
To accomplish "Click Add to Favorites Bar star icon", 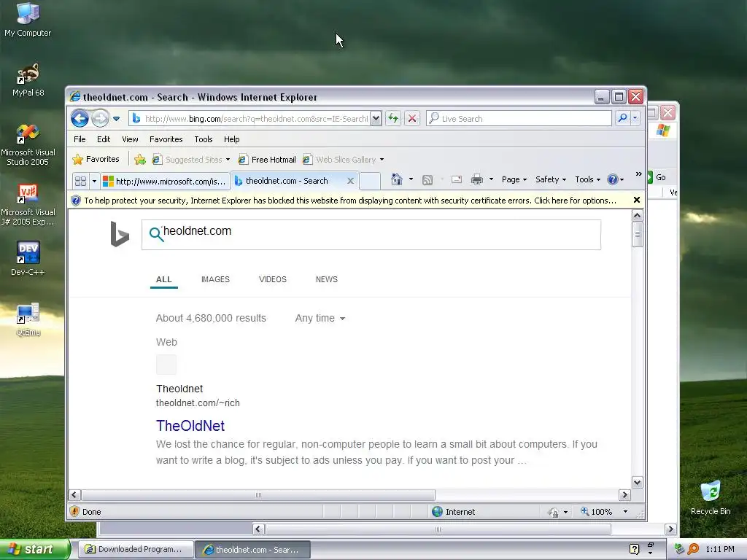I will pos(139,160).
